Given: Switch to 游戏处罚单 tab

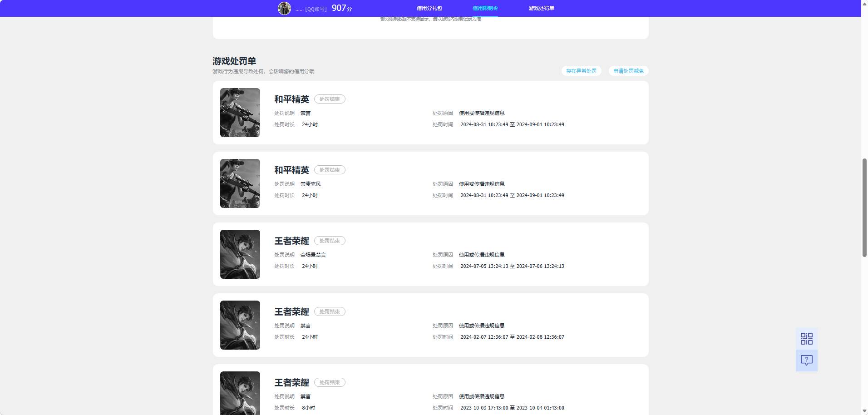Looking at the screenshot, I should (x=541, y=8).
